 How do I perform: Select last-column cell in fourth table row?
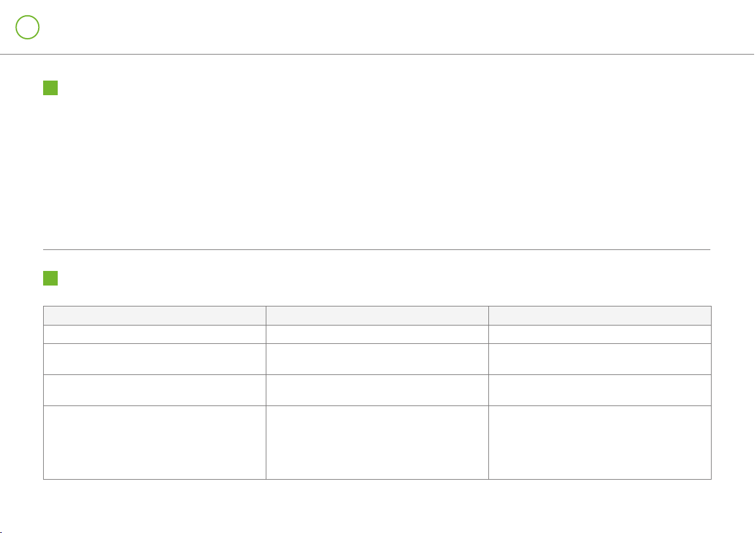click(600, 390)
